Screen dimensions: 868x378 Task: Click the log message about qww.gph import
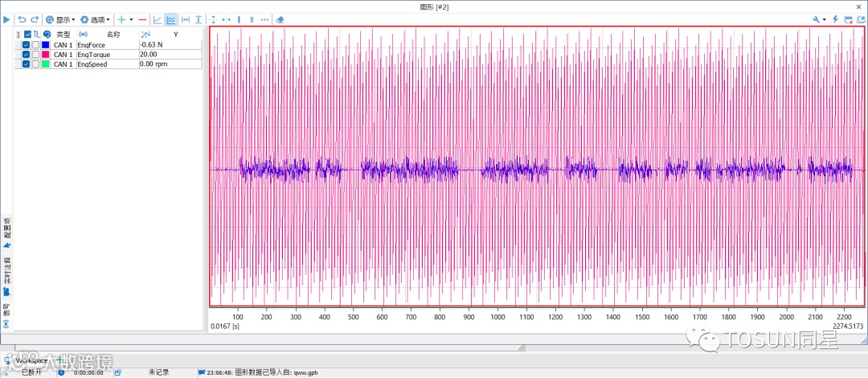point(262,373)
